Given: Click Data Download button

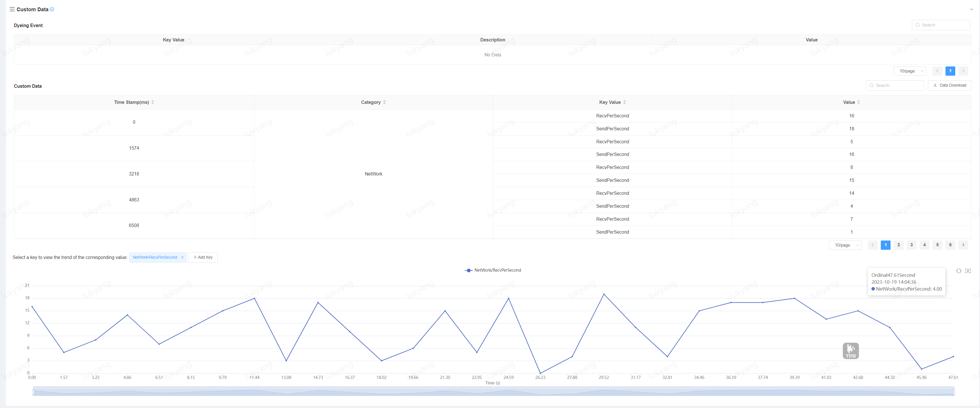Looking at the screenshot, I should coord(950,85).
